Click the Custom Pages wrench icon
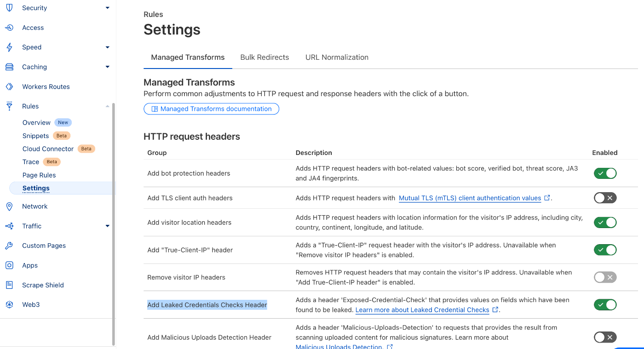Viewport: 644px width, 349px height. coord(9,246)
